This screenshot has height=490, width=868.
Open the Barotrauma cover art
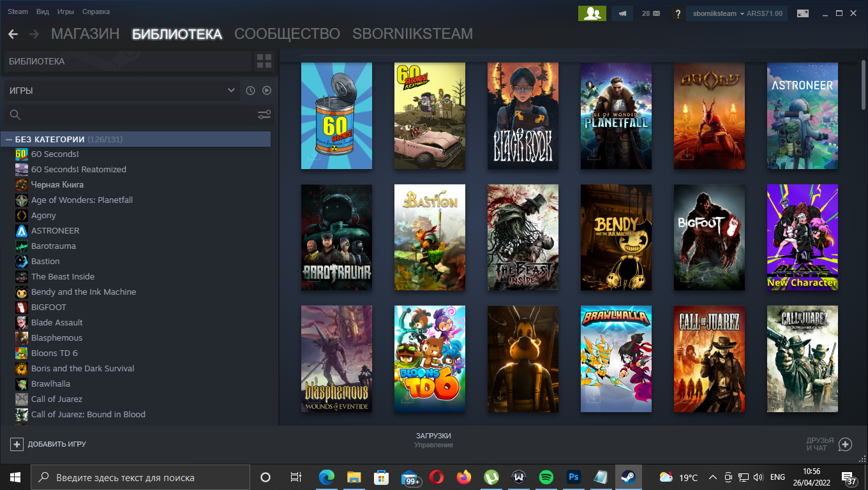coord(336,237)
